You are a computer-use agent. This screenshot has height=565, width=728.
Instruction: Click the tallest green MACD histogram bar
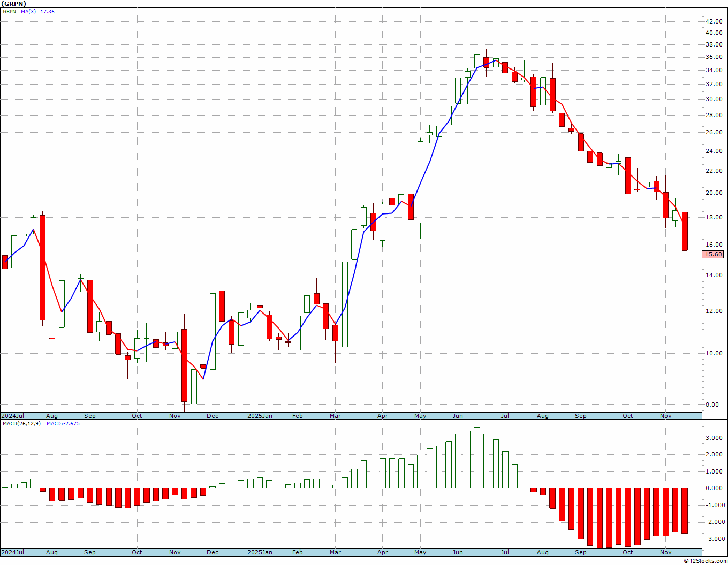477,458
